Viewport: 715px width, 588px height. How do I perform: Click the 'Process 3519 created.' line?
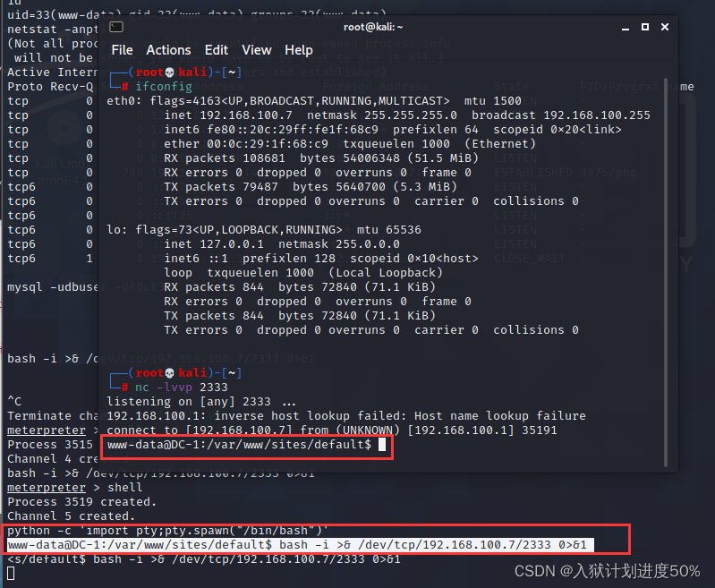[81, 502]
